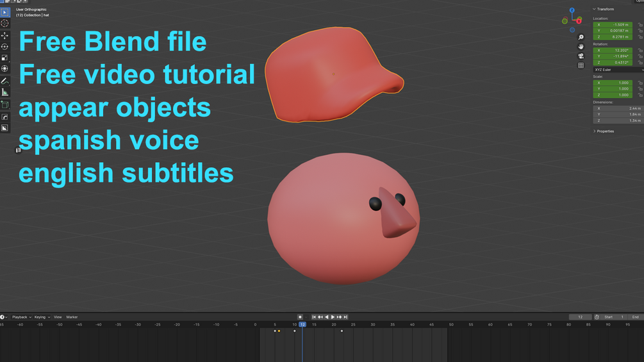Toggle lock for Scale X
This screenshot has width=644, height=362.
tap(640, 83)
